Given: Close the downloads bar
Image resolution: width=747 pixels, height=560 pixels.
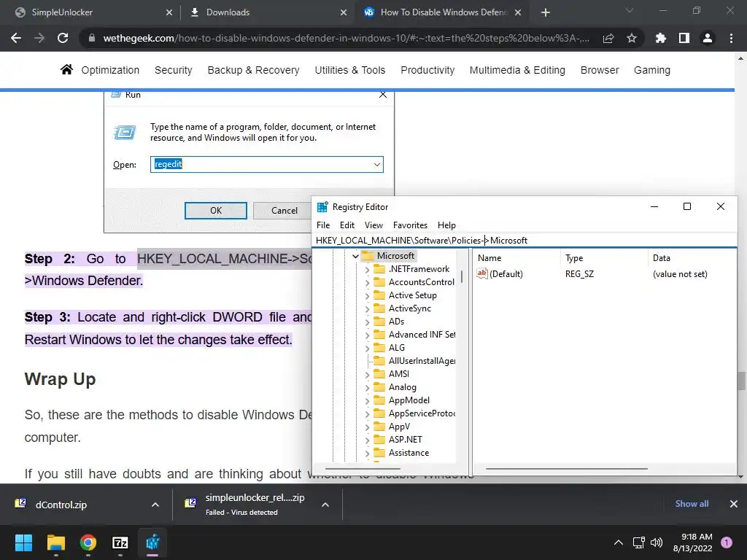Looking at the screenshot, I should pyautogui.click(x=734, y=504).
